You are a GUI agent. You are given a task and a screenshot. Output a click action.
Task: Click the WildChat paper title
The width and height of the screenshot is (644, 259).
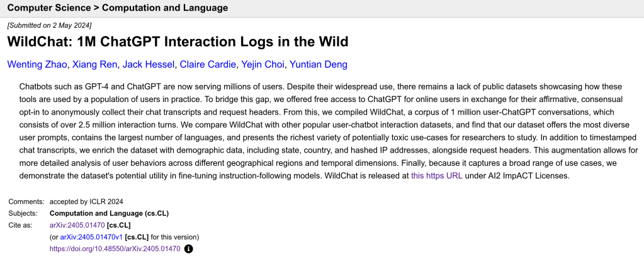178,42
